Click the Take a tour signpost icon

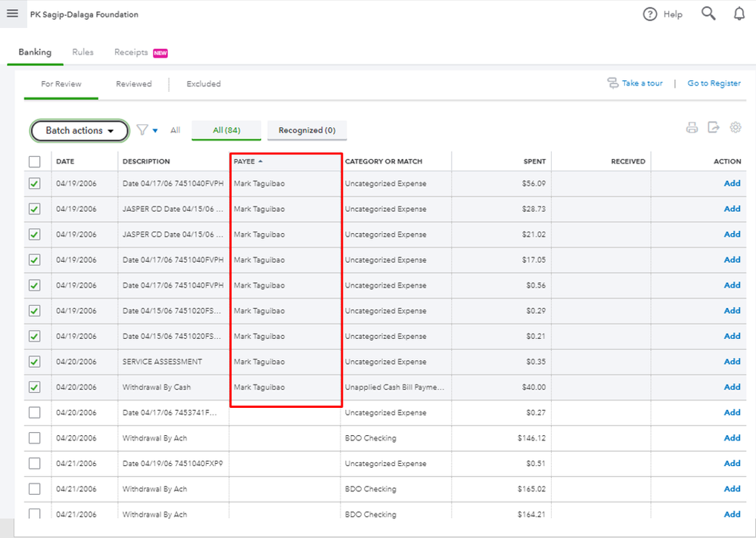[x=613, y=83]
